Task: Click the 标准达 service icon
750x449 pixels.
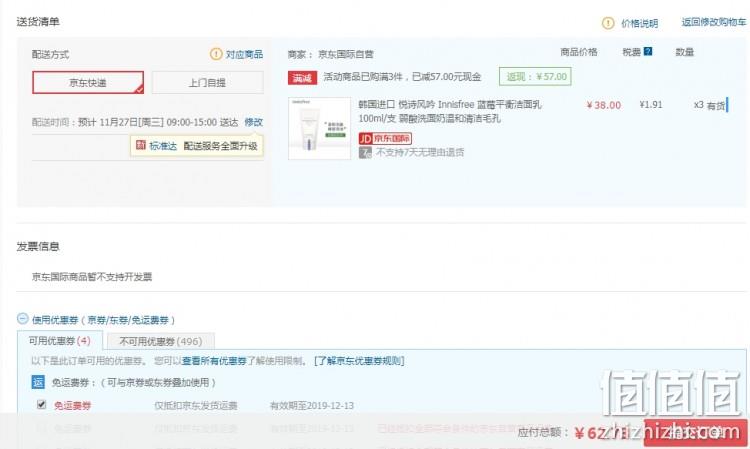Action: coord(141,145)
